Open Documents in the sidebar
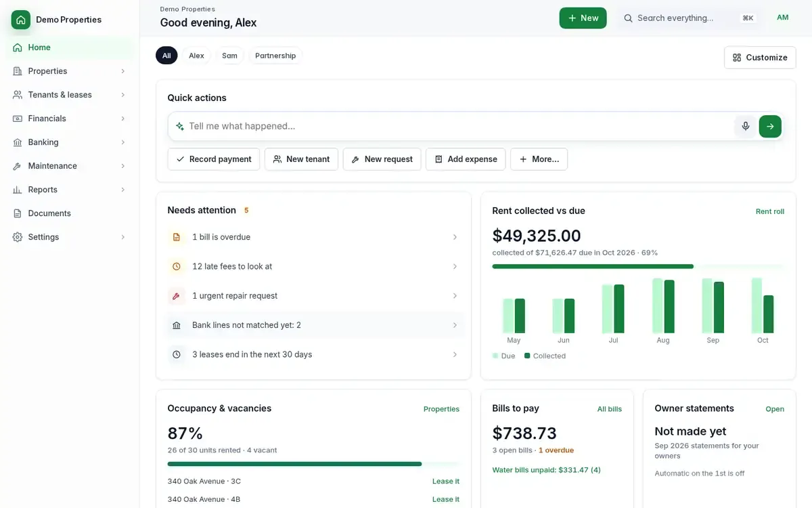This screenshot has height=508, width=812. (70, 213)
